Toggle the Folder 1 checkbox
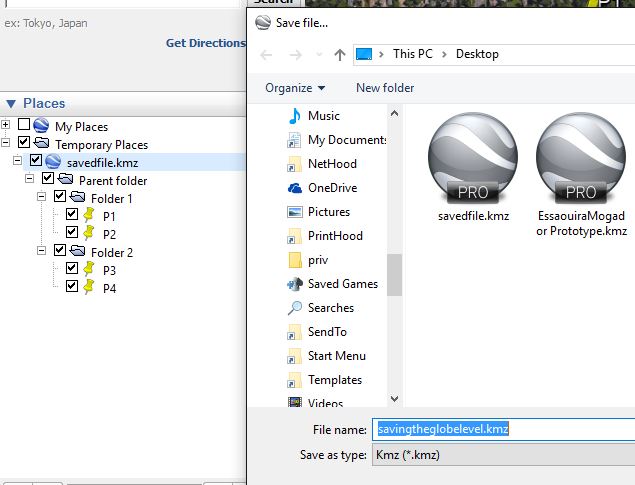The width and height of the screenshot is (635, 485). coord(60,198)
